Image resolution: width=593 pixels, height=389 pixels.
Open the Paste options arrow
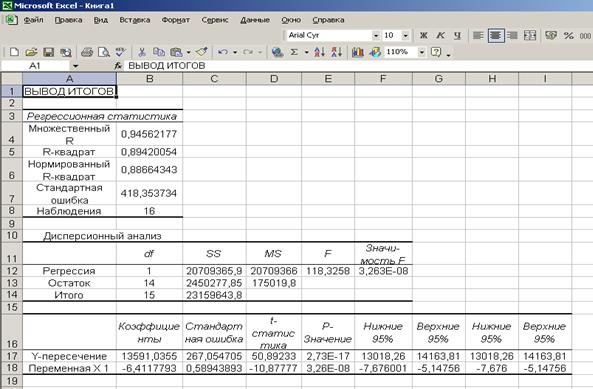(188, 52)
